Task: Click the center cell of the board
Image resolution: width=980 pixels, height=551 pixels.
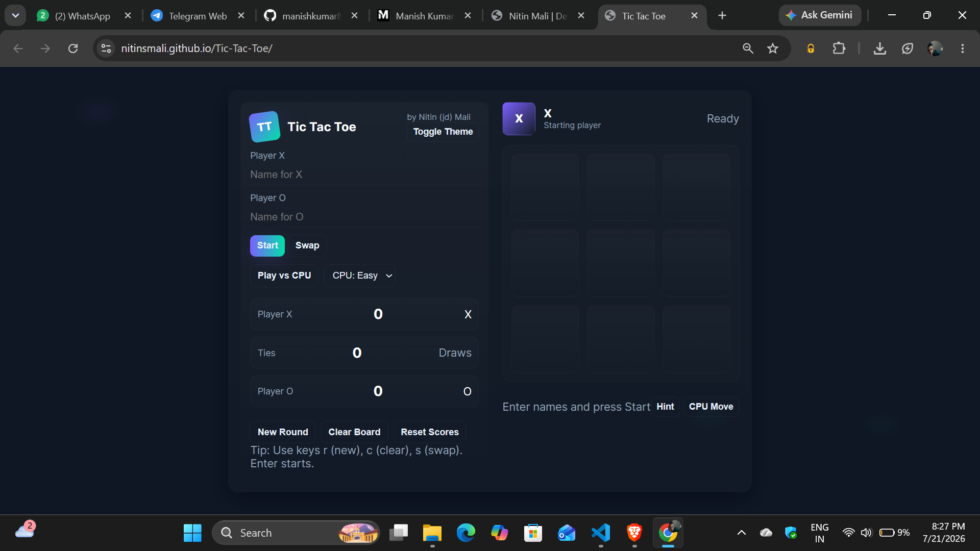Action: (621, 263)
